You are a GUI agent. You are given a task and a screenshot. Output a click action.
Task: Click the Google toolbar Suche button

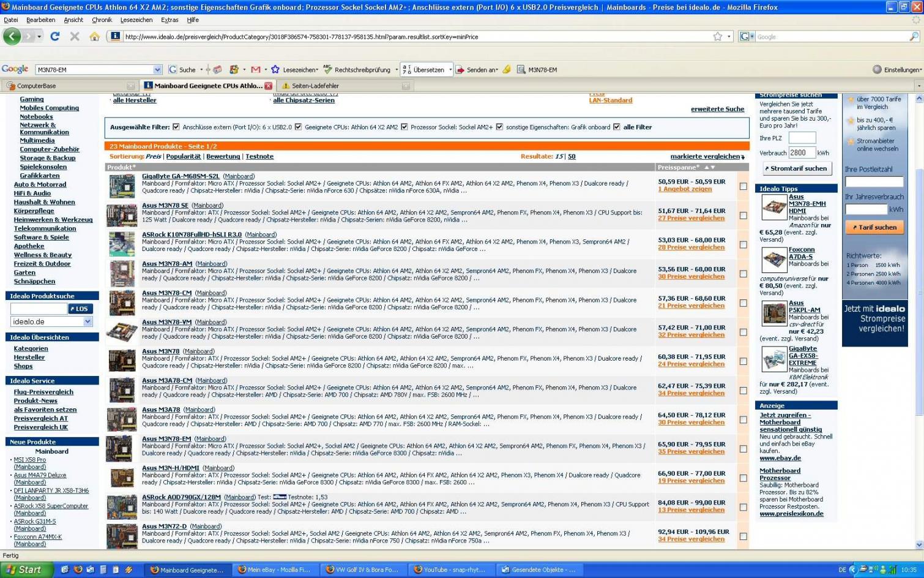[182, 70]
